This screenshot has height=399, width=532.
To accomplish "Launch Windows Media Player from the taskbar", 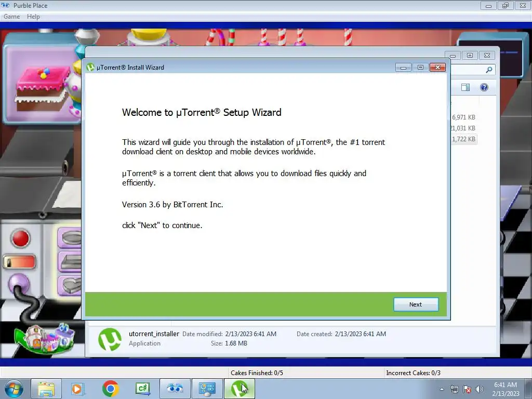I will coord(78,389).
